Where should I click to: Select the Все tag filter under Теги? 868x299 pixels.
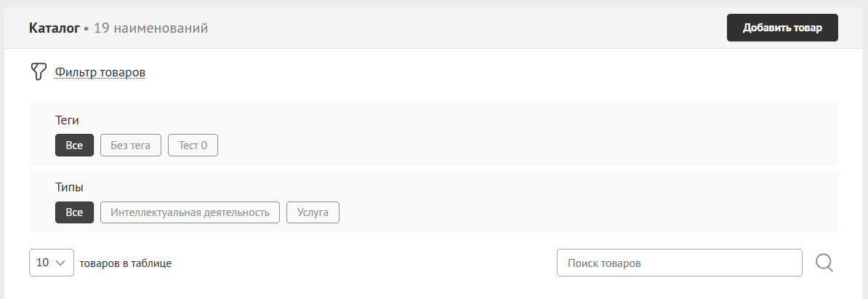74,145
